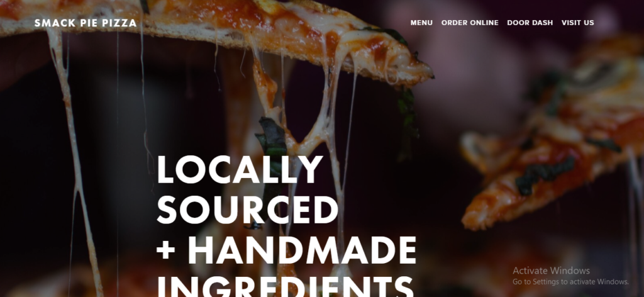Go to Order Online
This screenshot has width=644, height=297.
(470, 23)
